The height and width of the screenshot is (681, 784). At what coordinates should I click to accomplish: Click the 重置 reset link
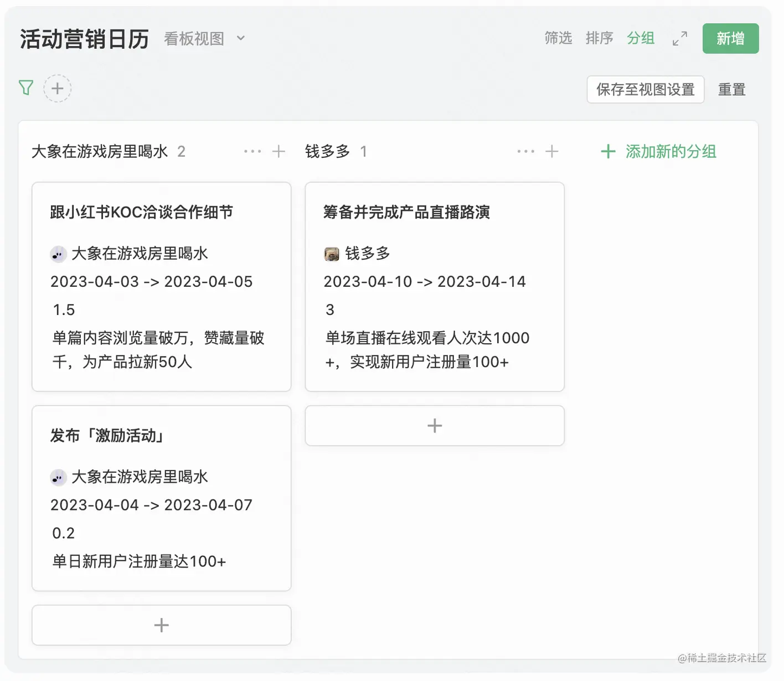pos(732,89)
